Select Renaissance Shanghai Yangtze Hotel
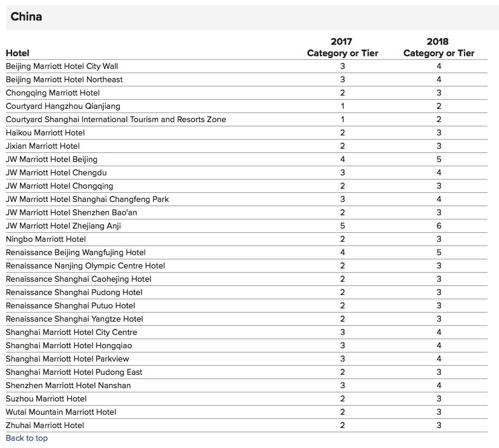The image size is (499, 448). (x=74, y=319)
